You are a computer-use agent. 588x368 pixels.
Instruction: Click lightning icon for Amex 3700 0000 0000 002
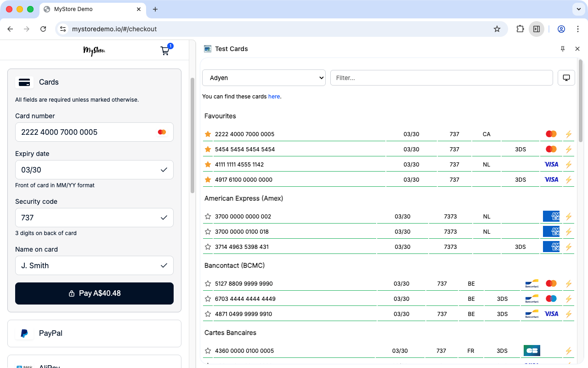tap(568, 217)
